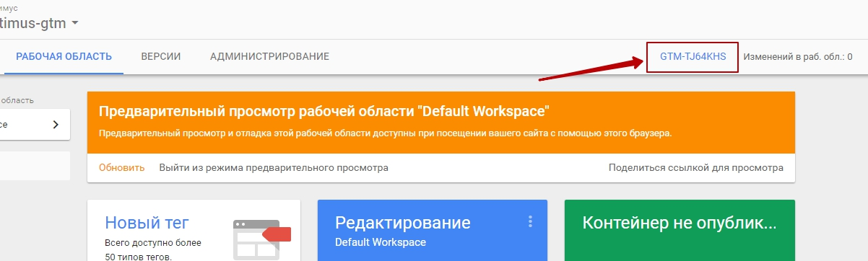Open the АДМИНИСТРИРОВАНИЕ tab
The image size is (868, 261).
(x=269, y=56)
